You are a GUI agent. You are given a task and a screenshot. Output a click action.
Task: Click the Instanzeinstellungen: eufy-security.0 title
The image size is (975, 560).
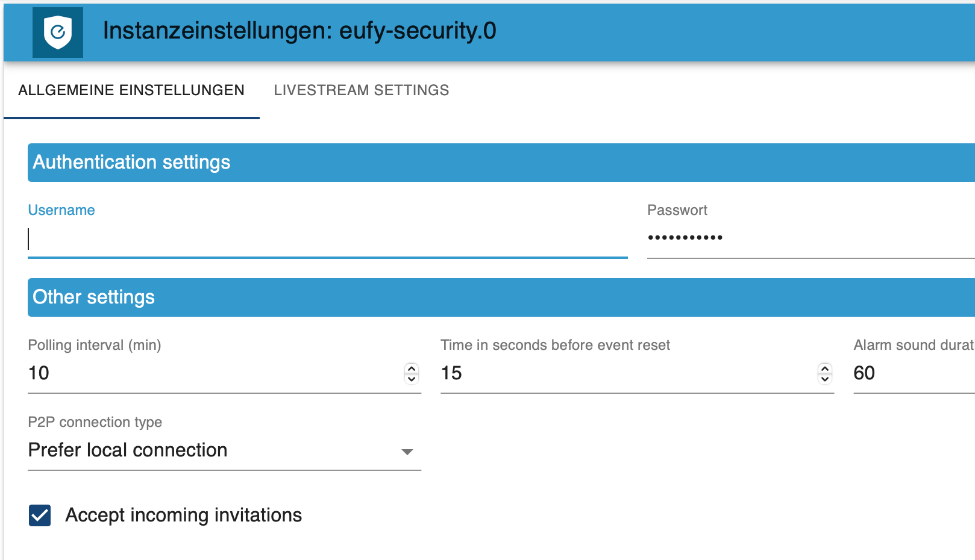299,31
